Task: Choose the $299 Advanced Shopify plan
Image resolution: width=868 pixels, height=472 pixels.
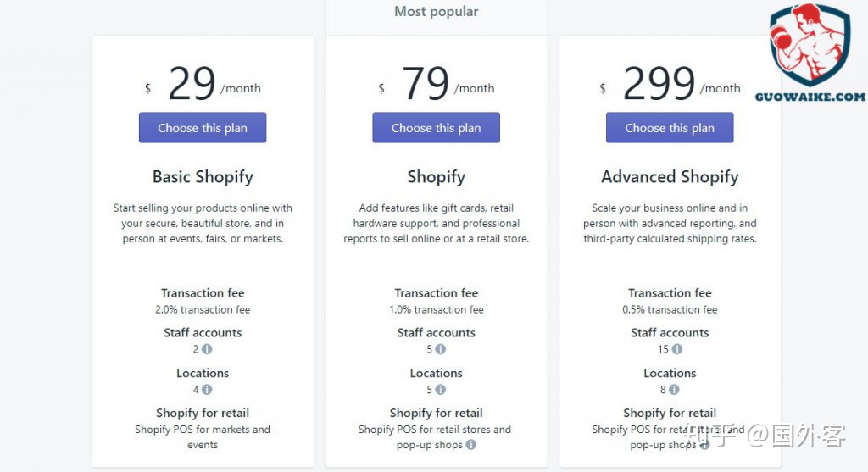Action: [x=670, y=128]
